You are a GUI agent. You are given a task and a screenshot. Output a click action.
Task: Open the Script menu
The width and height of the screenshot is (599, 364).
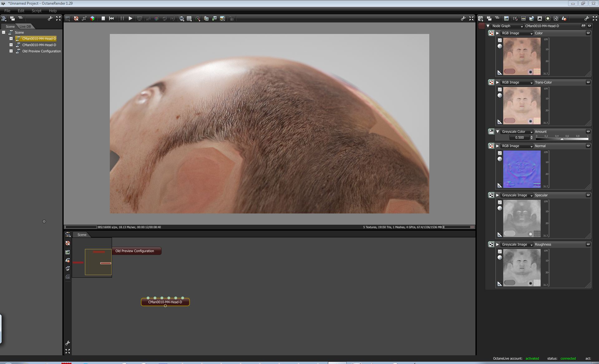[x=37, y=11]
